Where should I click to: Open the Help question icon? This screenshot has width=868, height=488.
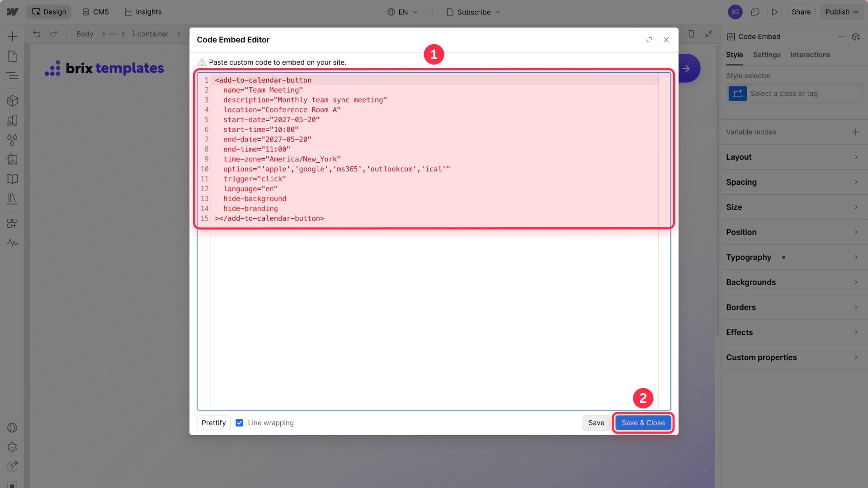click(12, 466)
